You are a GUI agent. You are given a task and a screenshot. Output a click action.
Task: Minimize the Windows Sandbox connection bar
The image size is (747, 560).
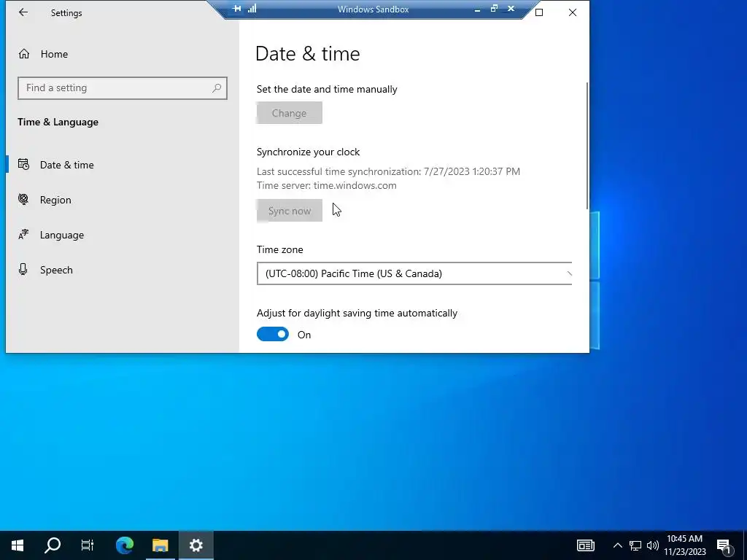477,9
